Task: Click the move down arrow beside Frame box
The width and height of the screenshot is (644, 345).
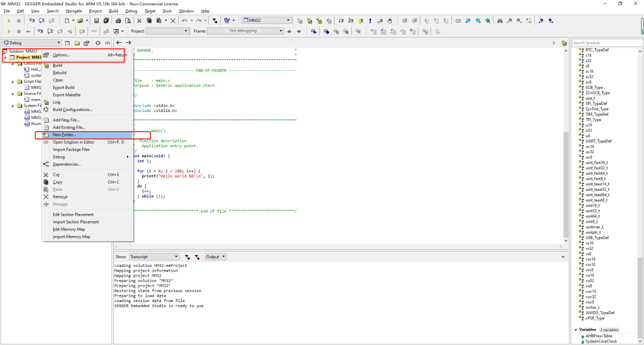Action: (x=299, y=31)
